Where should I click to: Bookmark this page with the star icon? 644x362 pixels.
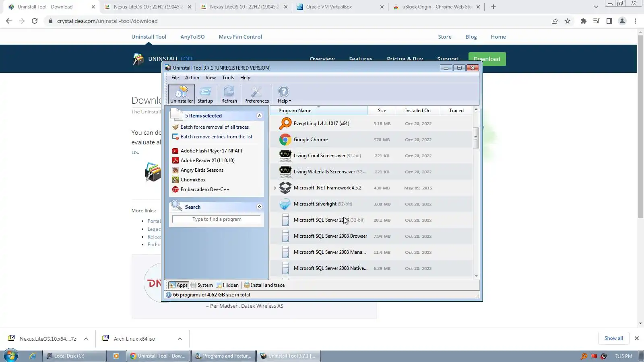568,21
